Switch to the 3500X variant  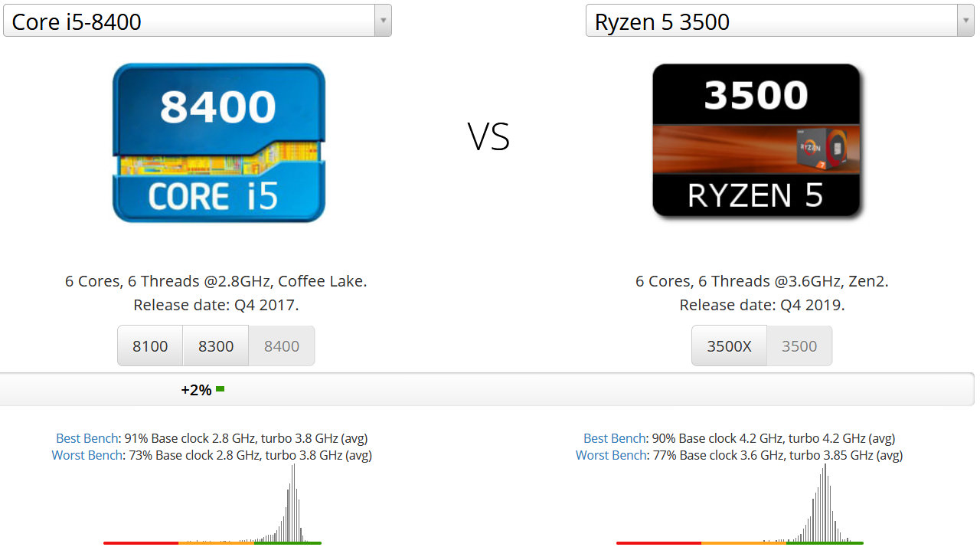pos(729,346)
